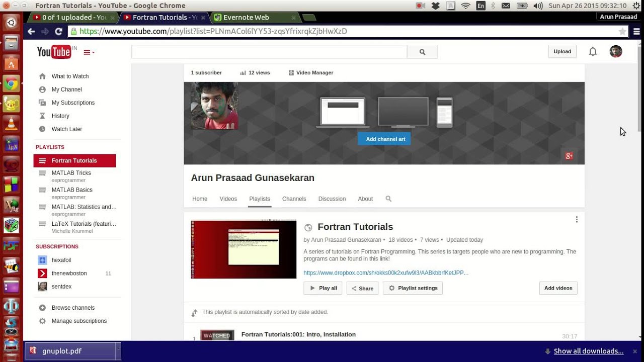644x362 pixels.
Task: Reload the page
Action: click(x=58, y=31)
